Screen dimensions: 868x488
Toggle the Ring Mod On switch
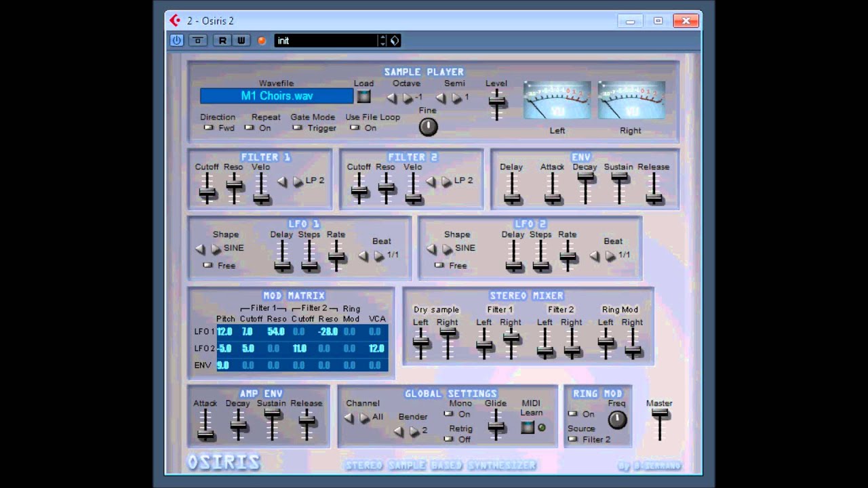click(x=572, y=413)
